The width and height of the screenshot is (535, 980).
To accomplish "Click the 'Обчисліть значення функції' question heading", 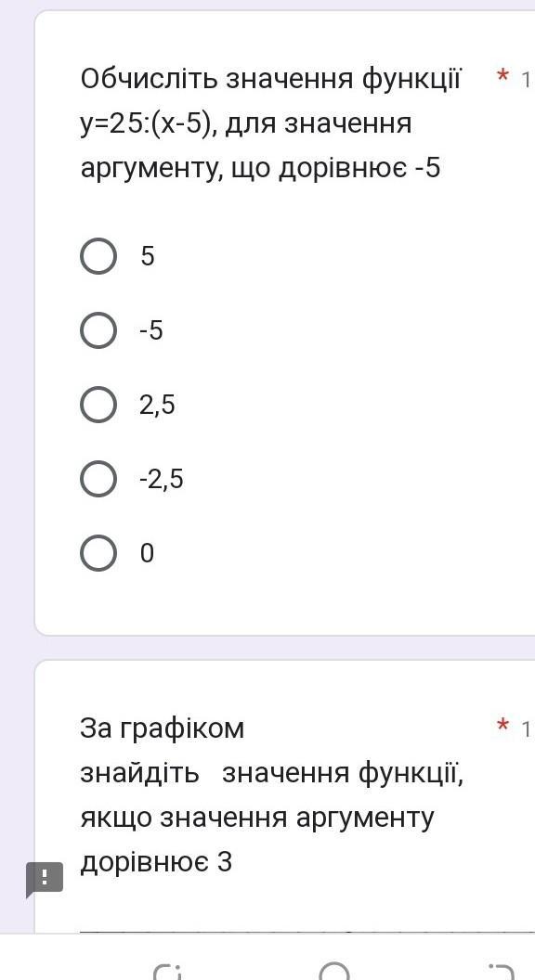I will click(270, 79).
